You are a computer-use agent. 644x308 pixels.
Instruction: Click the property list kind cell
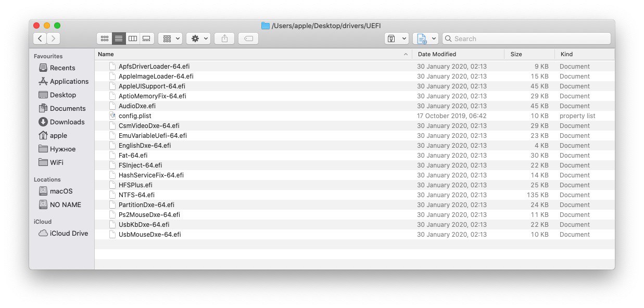[x=577, y=116]
